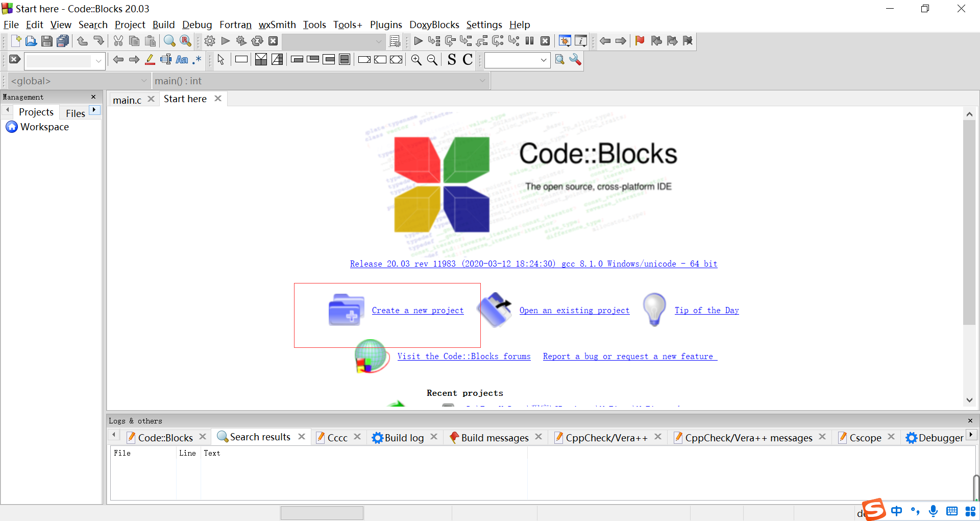980x521 pixels.
Task: Click the New file toolbar icon
Action: (15, 41)
